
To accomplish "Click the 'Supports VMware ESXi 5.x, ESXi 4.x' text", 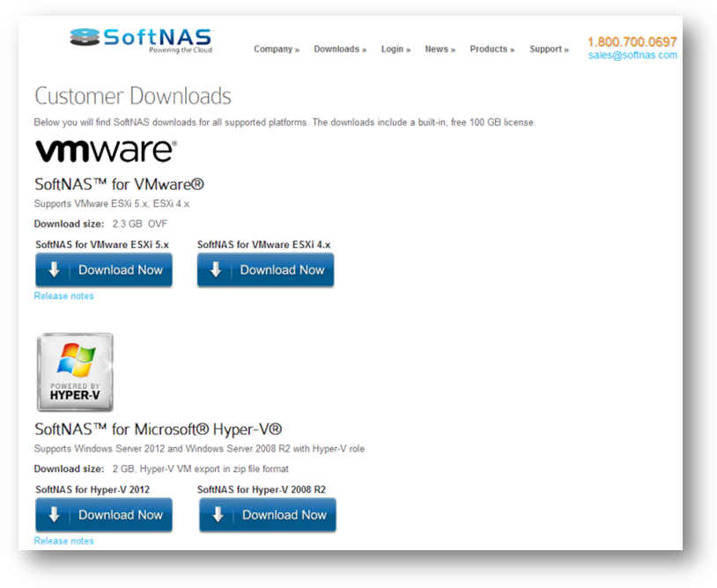I will coord(112,203).
